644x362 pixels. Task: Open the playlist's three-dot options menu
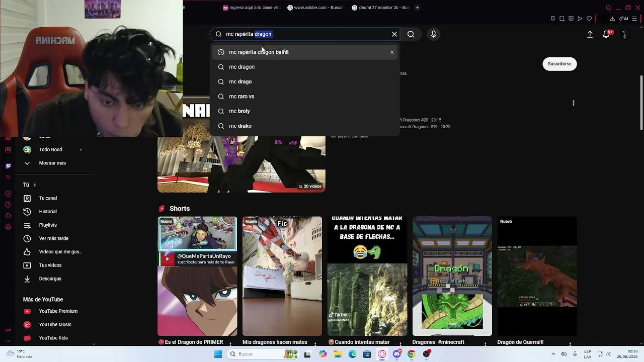[573, 103]
